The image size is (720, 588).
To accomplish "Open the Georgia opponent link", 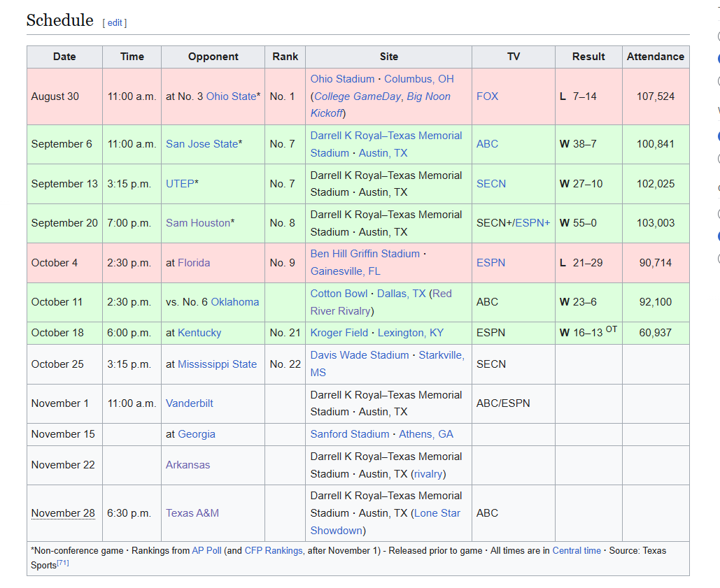I will point(196,434).
